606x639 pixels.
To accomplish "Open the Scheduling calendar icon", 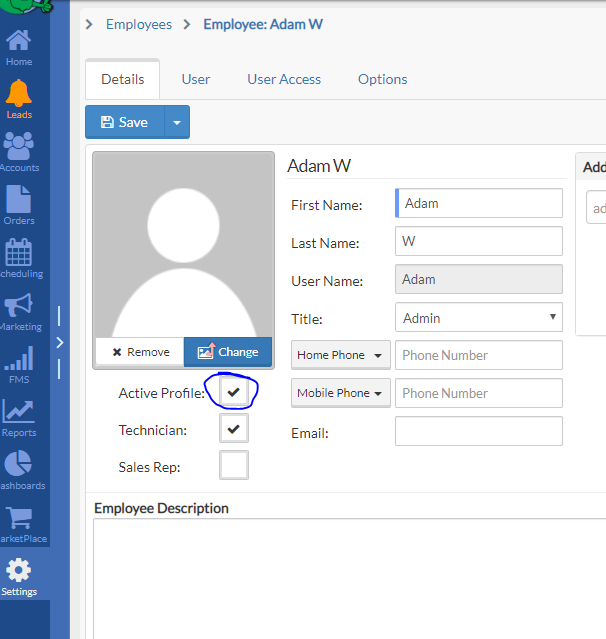I will [x=18, y=253].
